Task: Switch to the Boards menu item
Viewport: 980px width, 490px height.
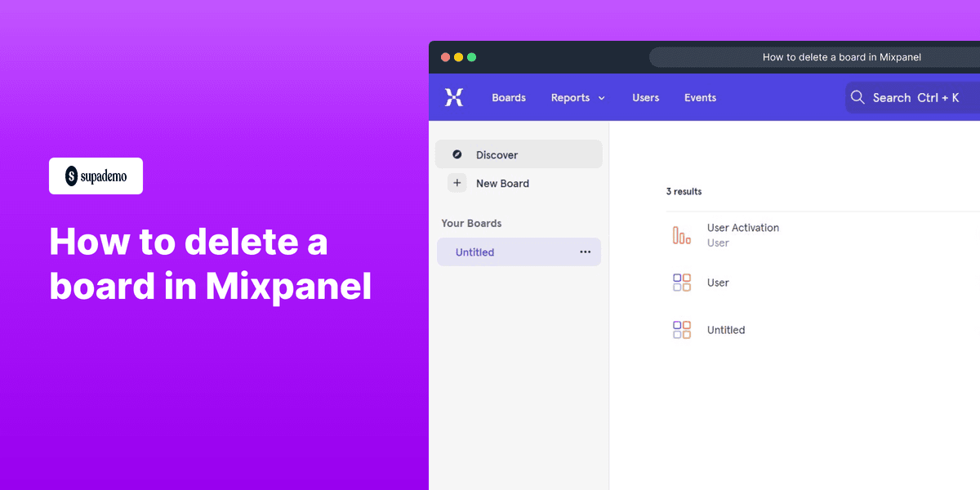Action: [509, 97]
